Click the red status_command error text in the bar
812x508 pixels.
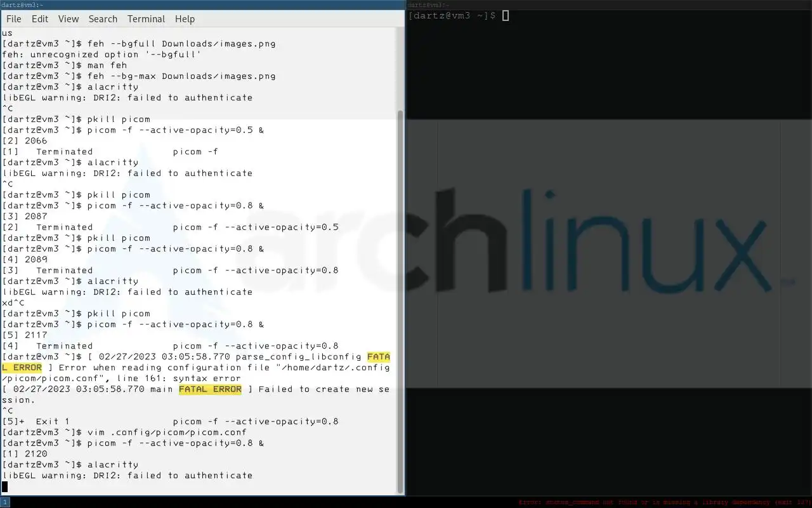664,502
